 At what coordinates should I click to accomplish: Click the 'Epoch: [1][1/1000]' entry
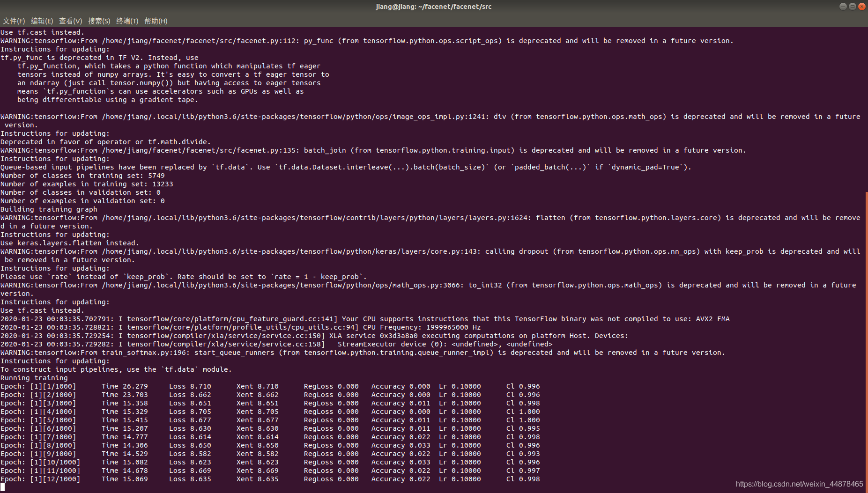click(38, 386)
